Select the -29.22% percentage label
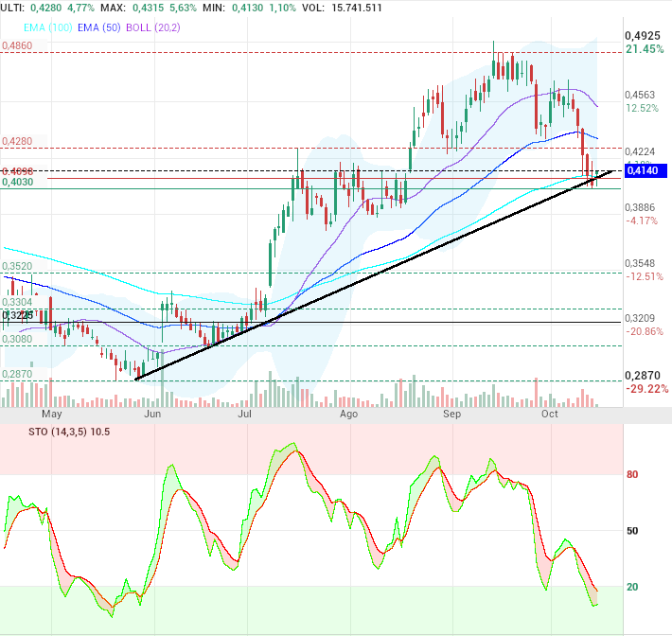This screenshot has width=672, height=636. click(x=645, y=389)
